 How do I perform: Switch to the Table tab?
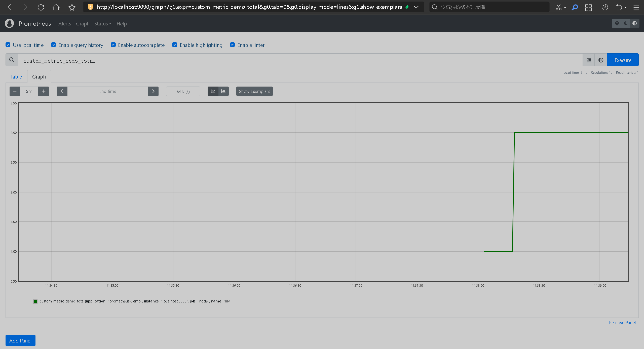point(16,77)
